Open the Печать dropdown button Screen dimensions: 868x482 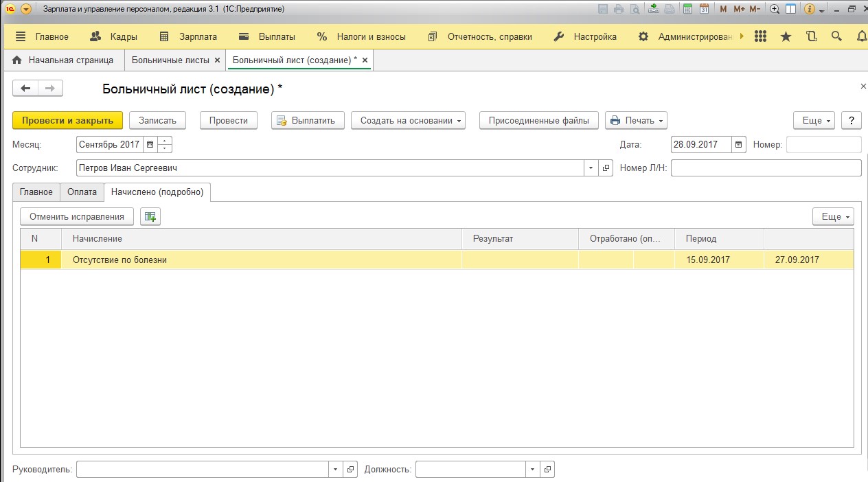pos(637,120)
